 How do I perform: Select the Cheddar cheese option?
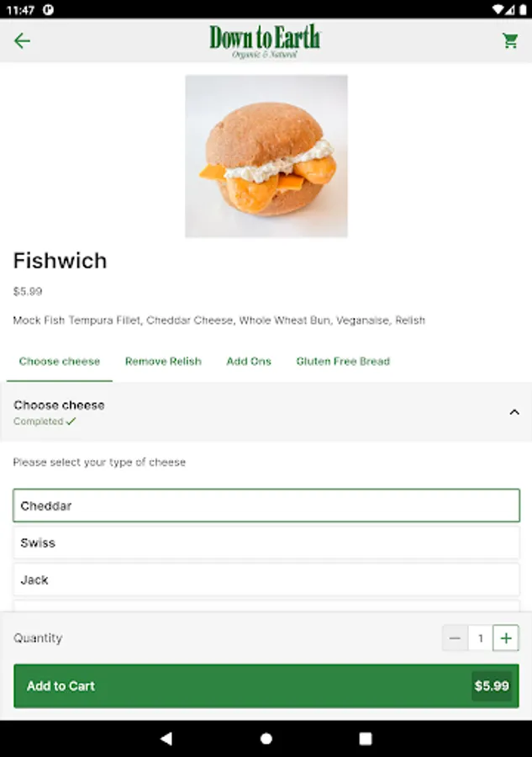pyautogui.click(x=266, y=506)
